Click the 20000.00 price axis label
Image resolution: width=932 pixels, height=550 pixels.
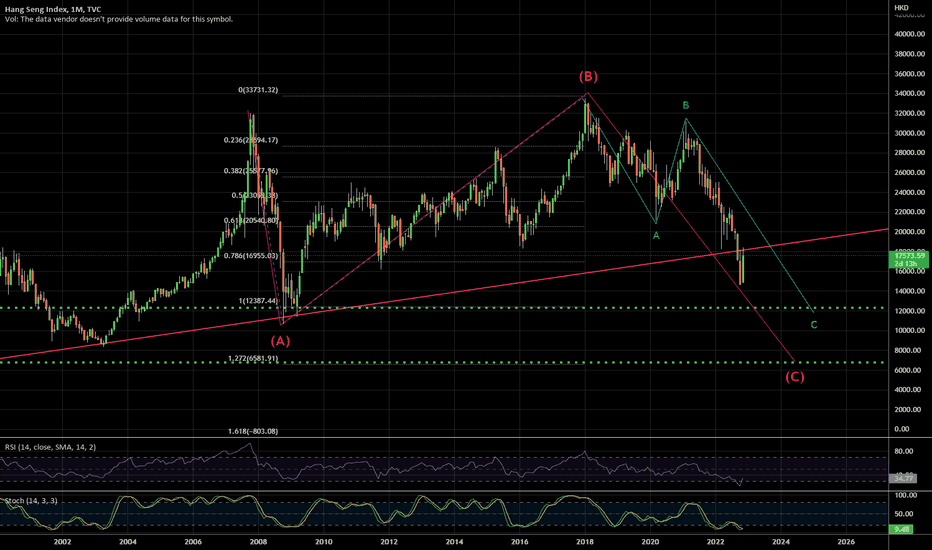909,231
